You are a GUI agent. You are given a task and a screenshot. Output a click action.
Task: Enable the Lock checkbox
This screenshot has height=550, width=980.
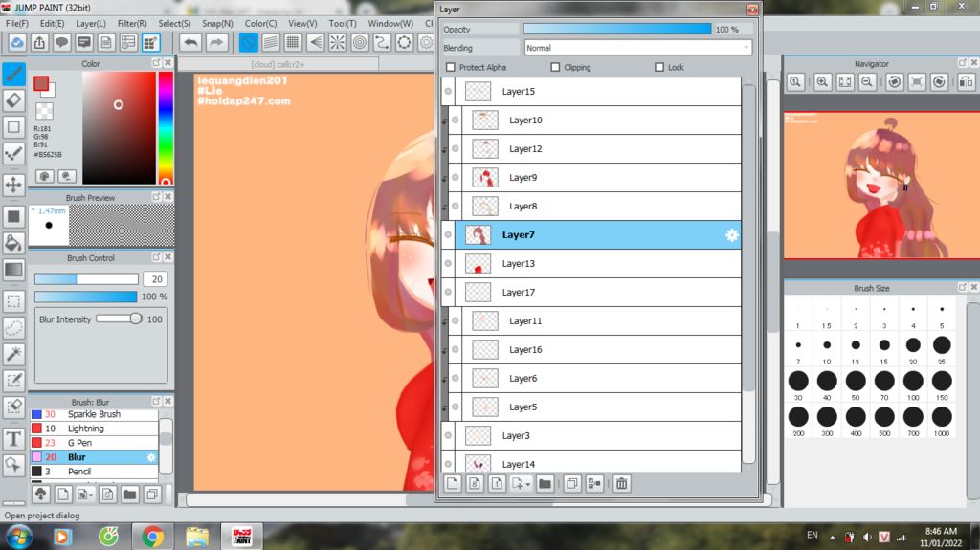coord(658,67)
